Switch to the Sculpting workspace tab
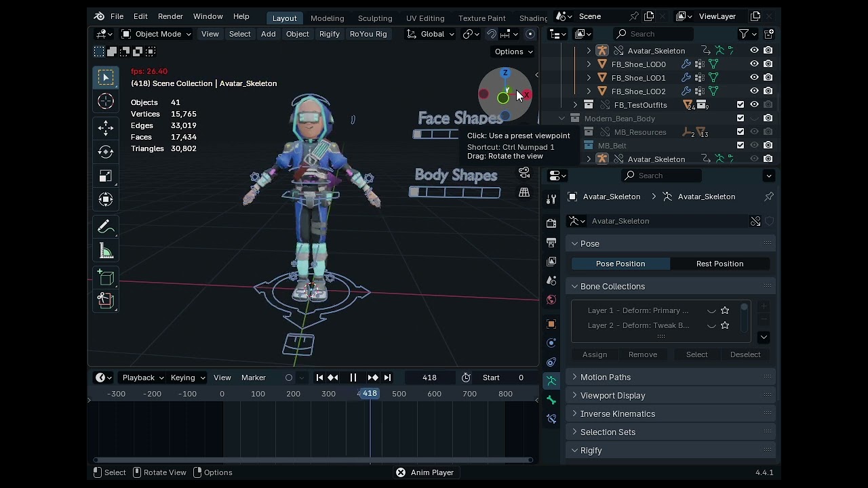Image resolution: width=868 pixels, height=488 pixels. pos(375,18)
